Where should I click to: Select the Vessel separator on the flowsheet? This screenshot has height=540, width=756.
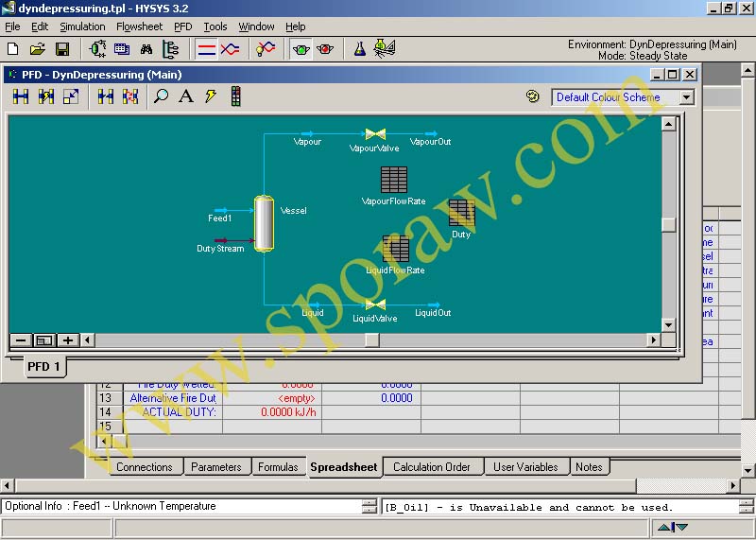pyautogui.click(x=264, y=224)
